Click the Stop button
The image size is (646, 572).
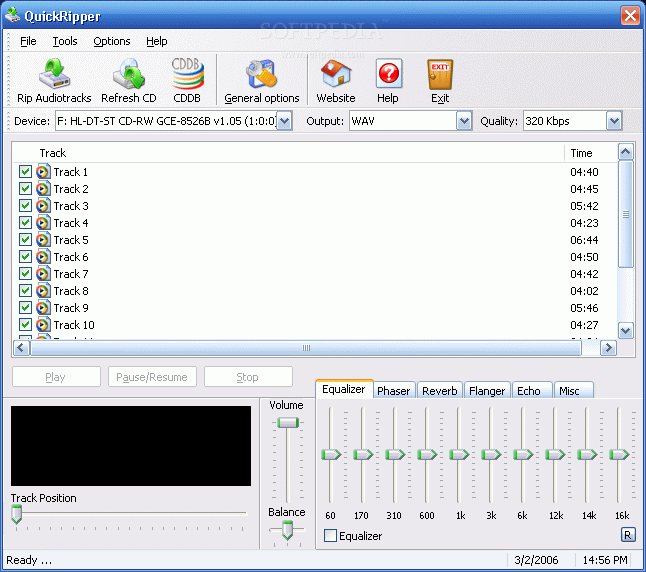pos(248,377)
